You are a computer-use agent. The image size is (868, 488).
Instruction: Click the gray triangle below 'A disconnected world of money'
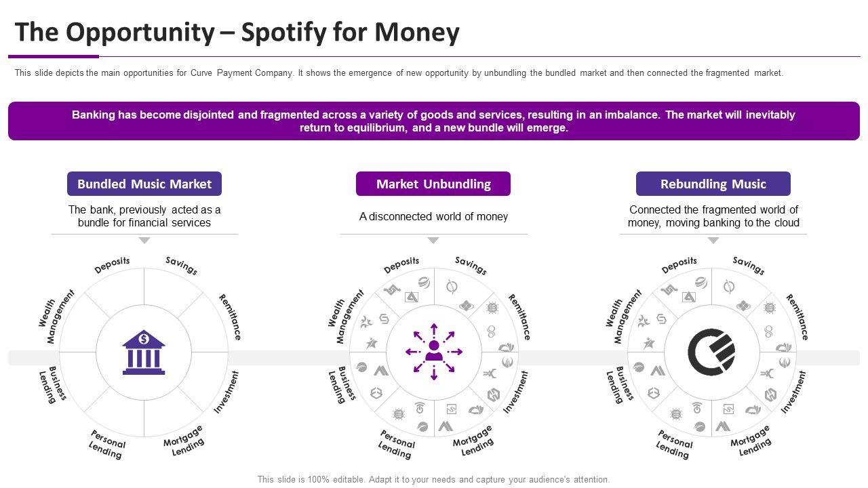pos(433,241)
